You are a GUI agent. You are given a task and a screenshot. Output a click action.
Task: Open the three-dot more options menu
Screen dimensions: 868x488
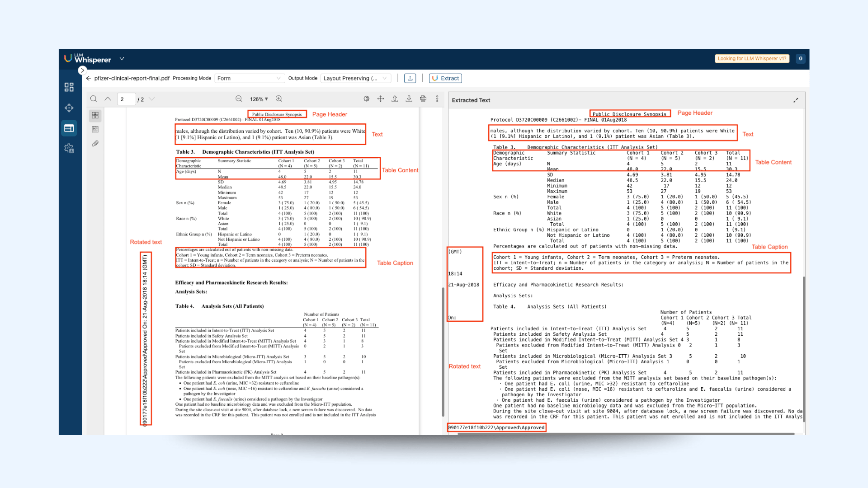click(437, 99)
